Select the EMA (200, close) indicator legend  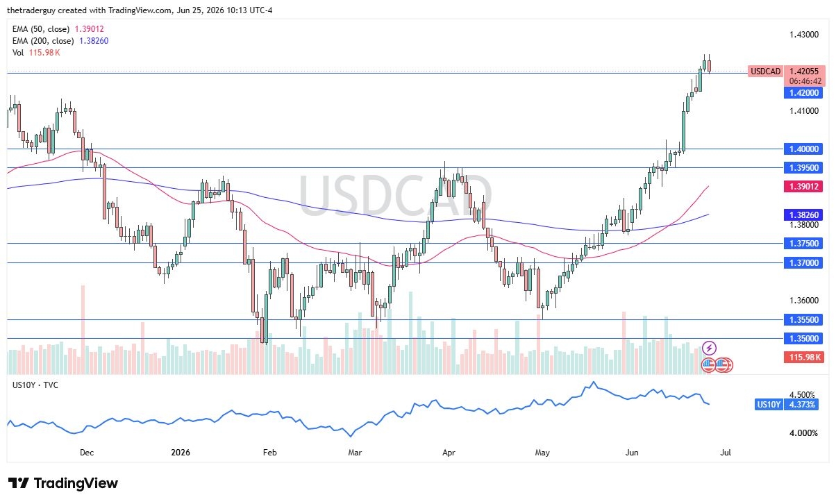pos(60,41)
